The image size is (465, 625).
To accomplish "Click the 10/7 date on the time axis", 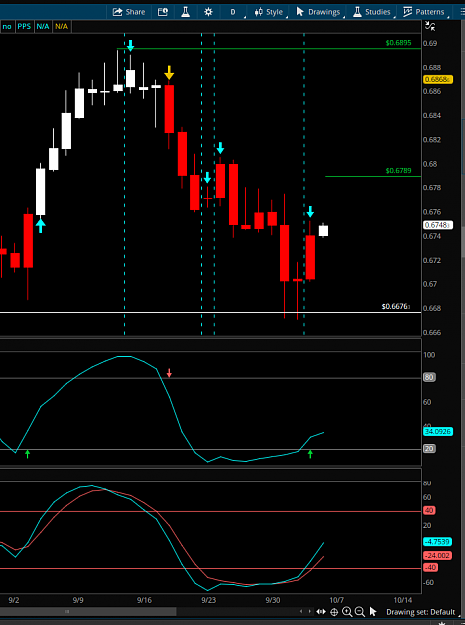I will (337, 599).
